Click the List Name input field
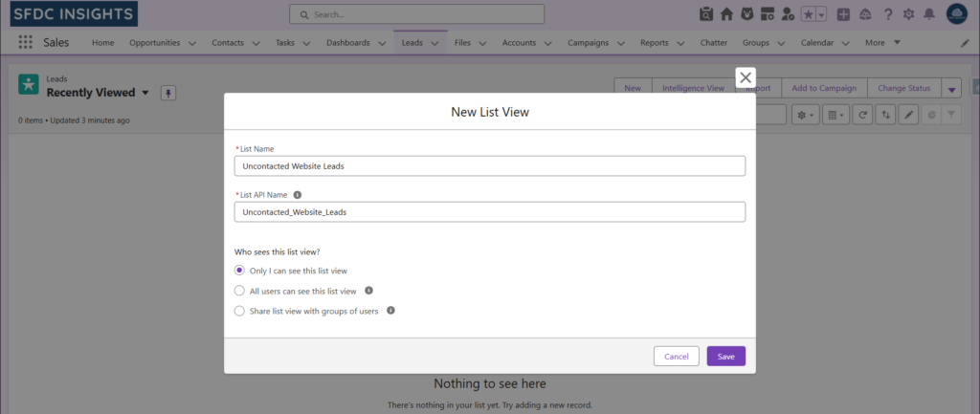Screen dimensions: 980x414 (x=489, y=166)
